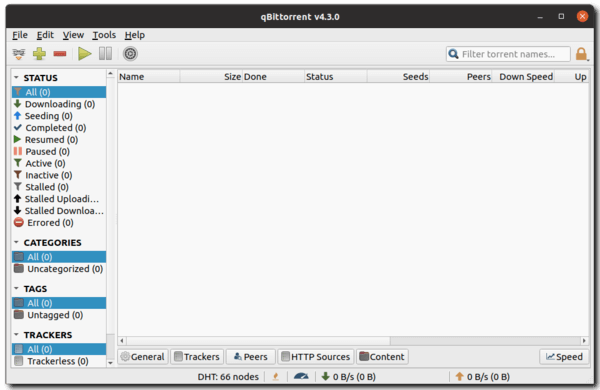Select All (0) under STATUS
This screenshot has height=390, width=600.
[x=59, y=92]
